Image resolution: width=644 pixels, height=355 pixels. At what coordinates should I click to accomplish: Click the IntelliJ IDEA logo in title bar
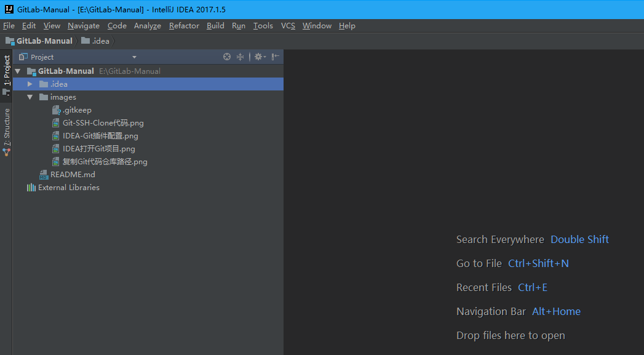coord(8,9)
